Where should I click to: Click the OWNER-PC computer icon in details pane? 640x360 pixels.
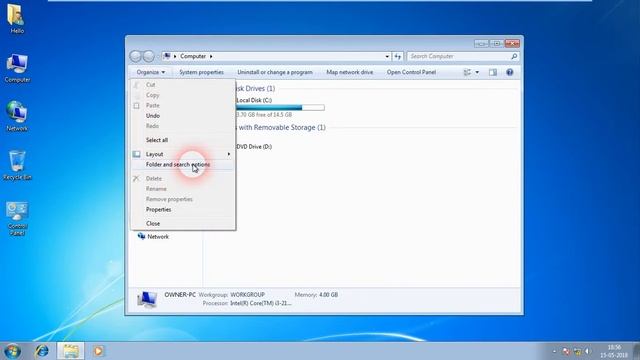click(x=147, y=299)
